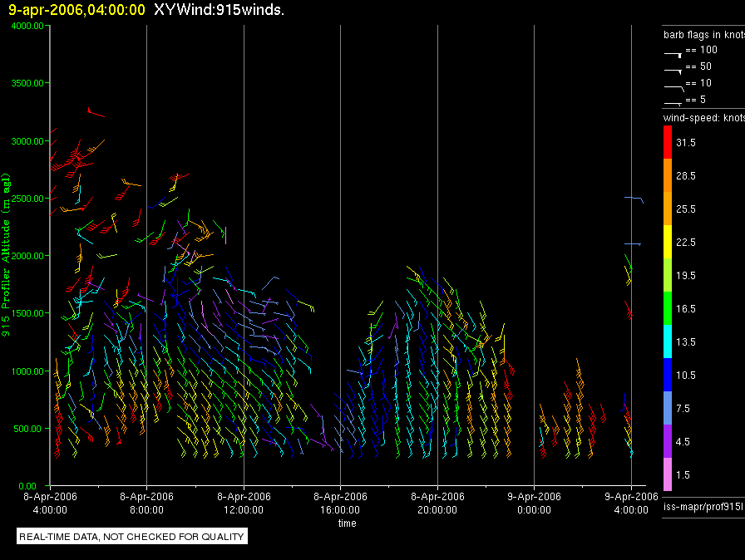The image size is (745, 560).
Task: Click the 10-knot barb flag symbol
Action: [x=673, y=86]
